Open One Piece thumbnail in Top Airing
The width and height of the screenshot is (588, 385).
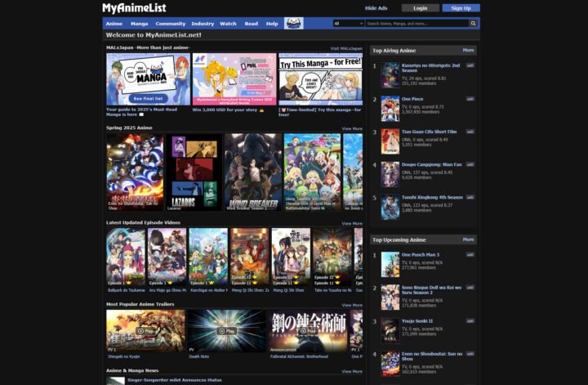pyautogui.click(x=390, y=109)
